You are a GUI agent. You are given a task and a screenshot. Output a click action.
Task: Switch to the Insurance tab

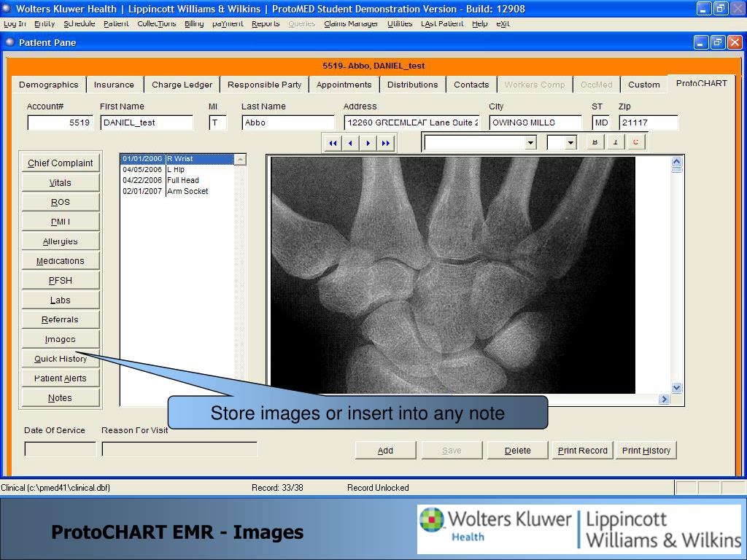tap(114, 85)
